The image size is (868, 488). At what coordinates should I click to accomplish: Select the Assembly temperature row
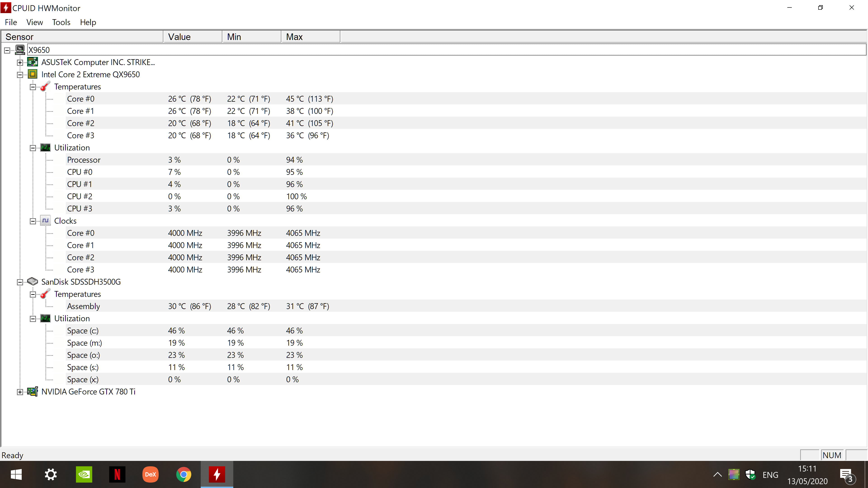point(83,306)
